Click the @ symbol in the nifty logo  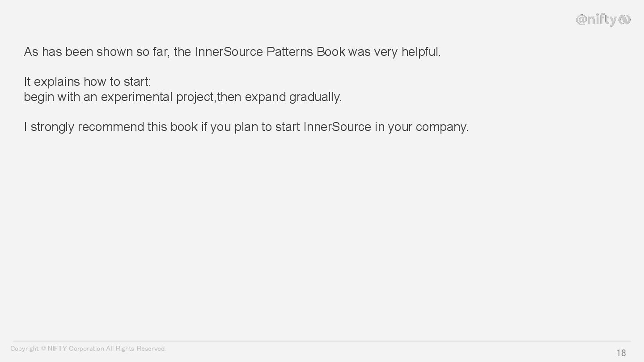(581, 20)
